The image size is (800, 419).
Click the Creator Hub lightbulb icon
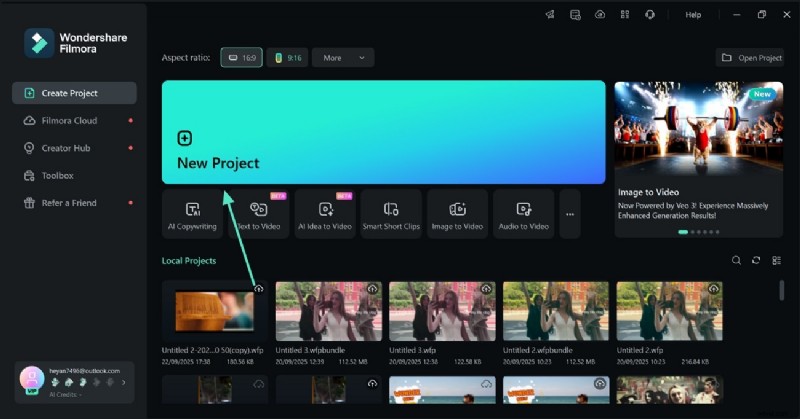pyautogui.click(x=29, y=148)
